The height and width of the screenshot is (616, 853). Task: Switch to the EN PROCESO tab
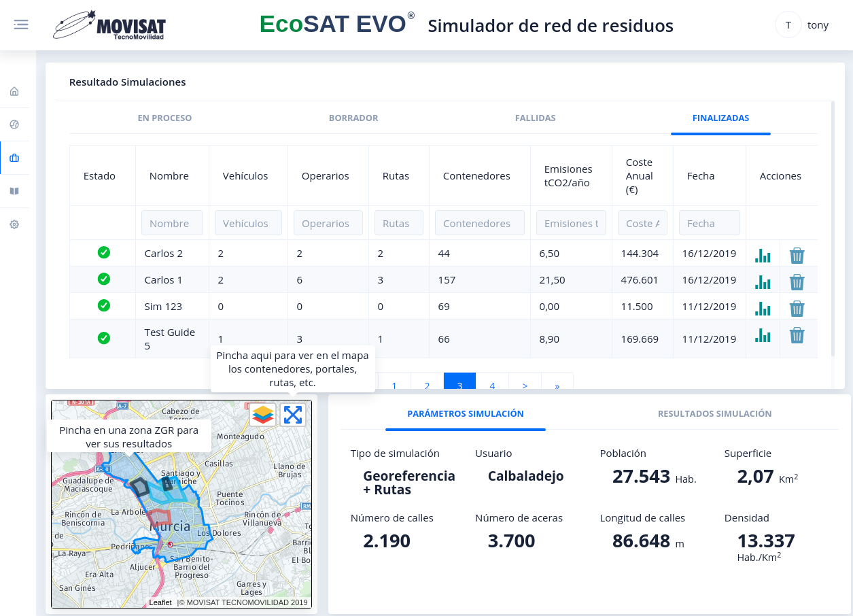(164, 118)
